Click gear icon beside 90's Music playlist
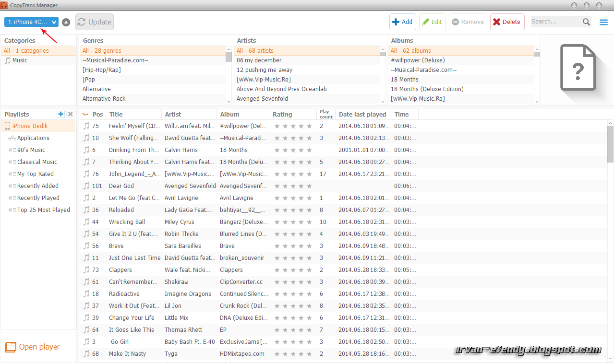 12,150
